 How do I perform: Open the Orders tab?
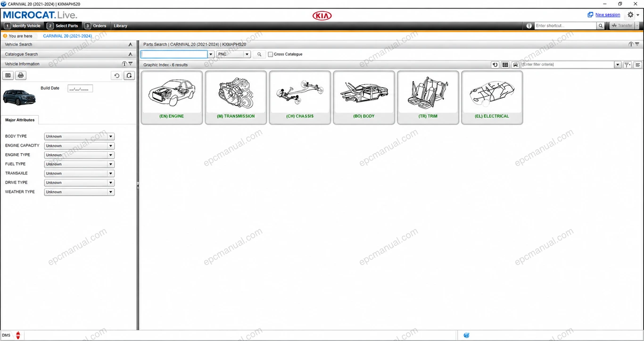pos(96,26)
